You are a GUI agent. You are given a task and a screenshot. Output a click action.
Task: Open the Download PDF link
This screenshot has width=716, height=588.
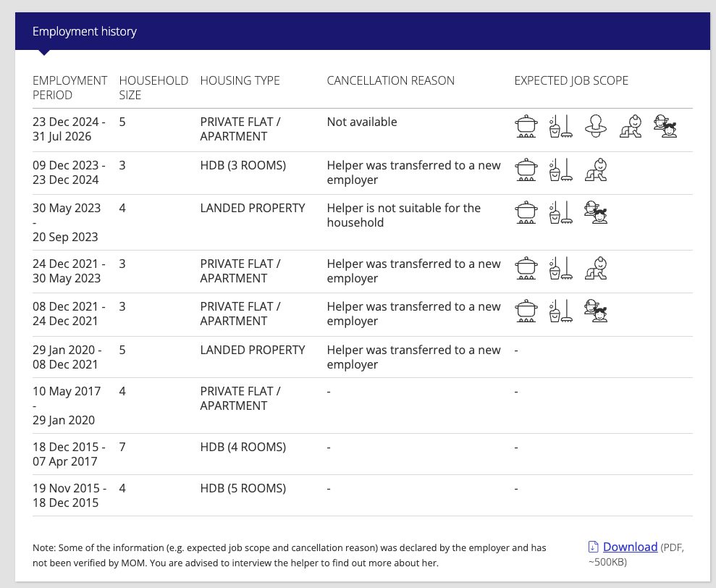(x=630, y=547)
